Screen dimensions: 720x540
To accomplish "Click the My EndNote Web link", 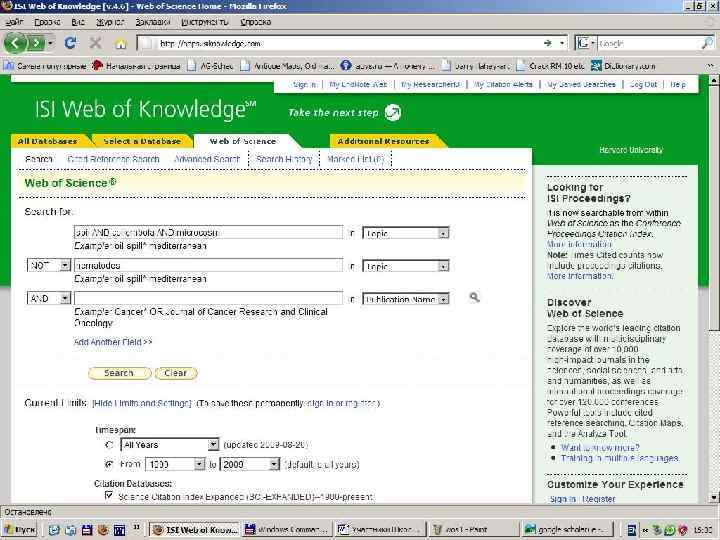I will pyautogui.click(x=358, y=84).
